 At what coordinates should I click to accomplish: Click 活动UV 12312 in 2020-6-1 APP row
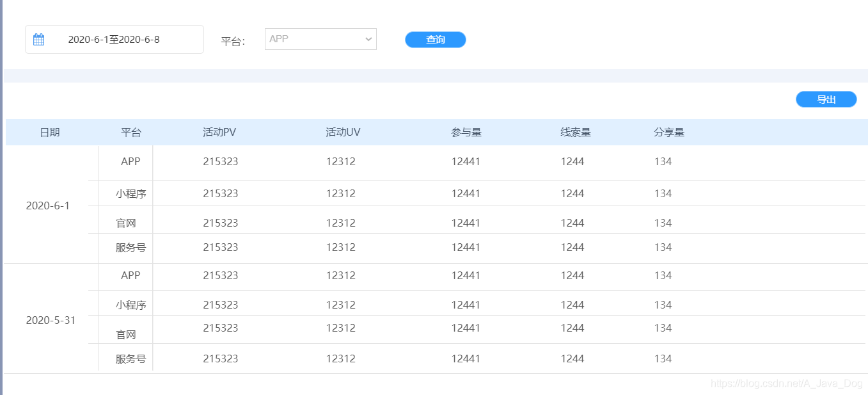tap(341, 162)
